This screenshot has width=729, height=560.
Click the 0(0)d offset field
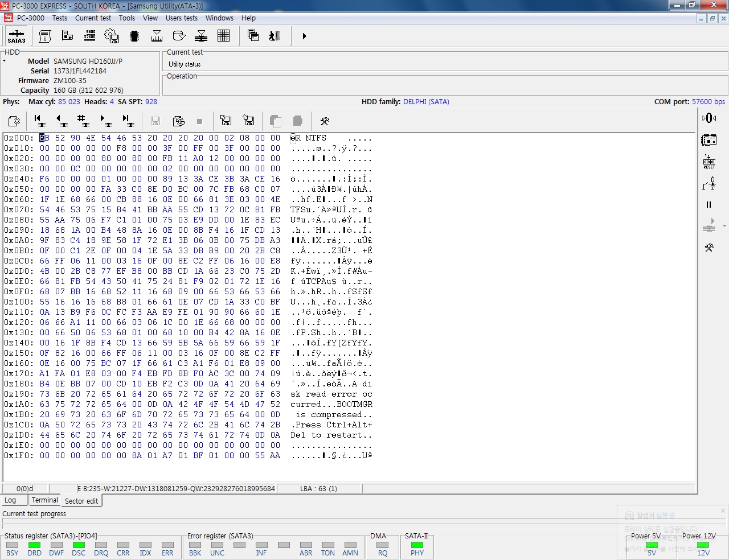pos(24,488)
